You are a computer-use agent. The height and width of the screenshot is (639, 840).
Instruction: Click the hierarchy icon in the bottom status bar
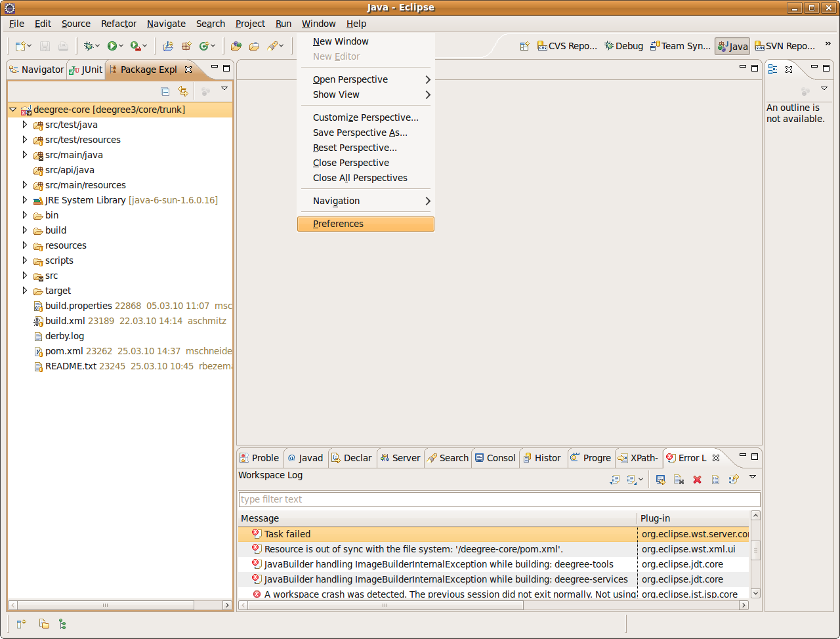(62, 624)
